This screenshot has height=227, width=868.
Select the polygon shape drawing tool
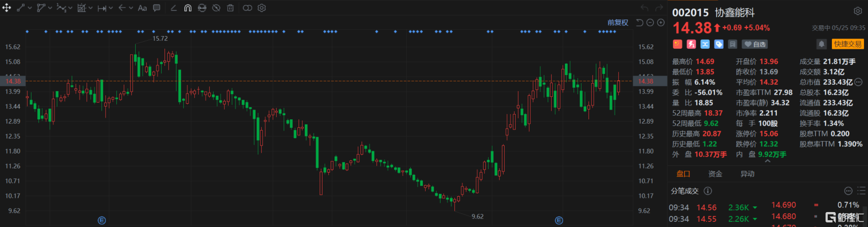click(x=41, y=8)
